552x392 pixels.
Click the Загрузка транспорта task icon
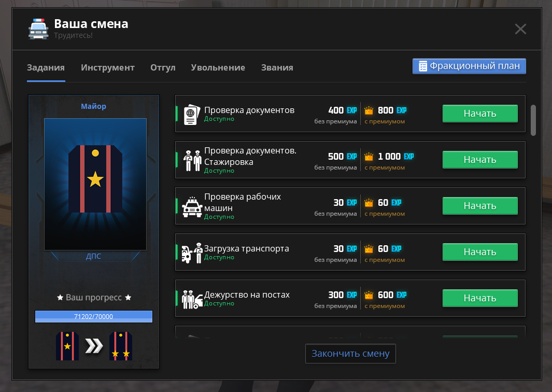click(192, 253)
